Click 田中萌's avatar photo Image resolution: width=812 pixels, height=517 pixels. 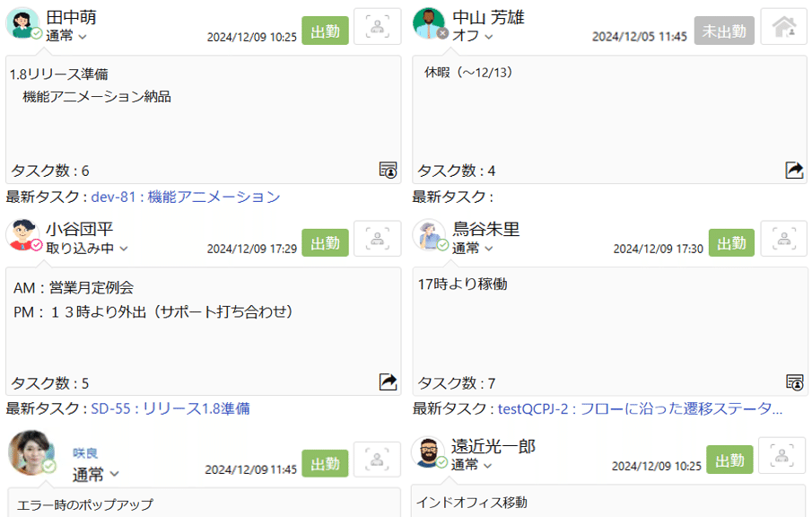(x=22, y=22)
